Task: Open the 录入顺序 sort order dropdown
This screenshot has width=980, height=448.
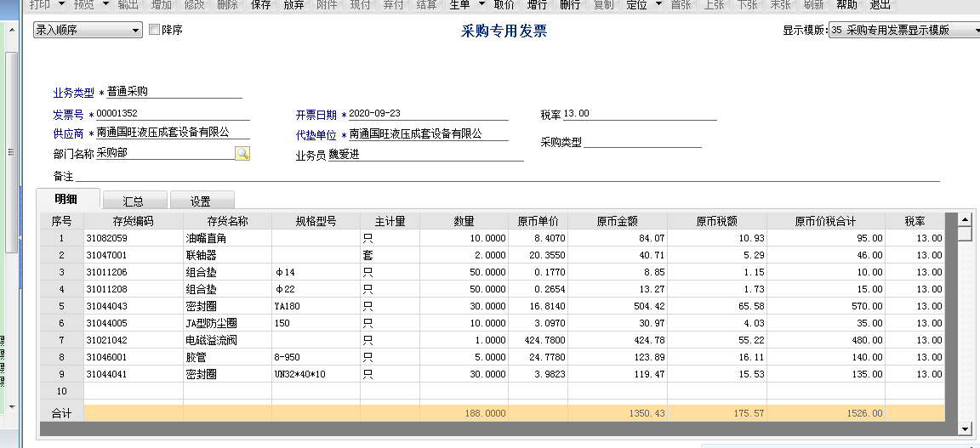Action: [x=88, y=30]
